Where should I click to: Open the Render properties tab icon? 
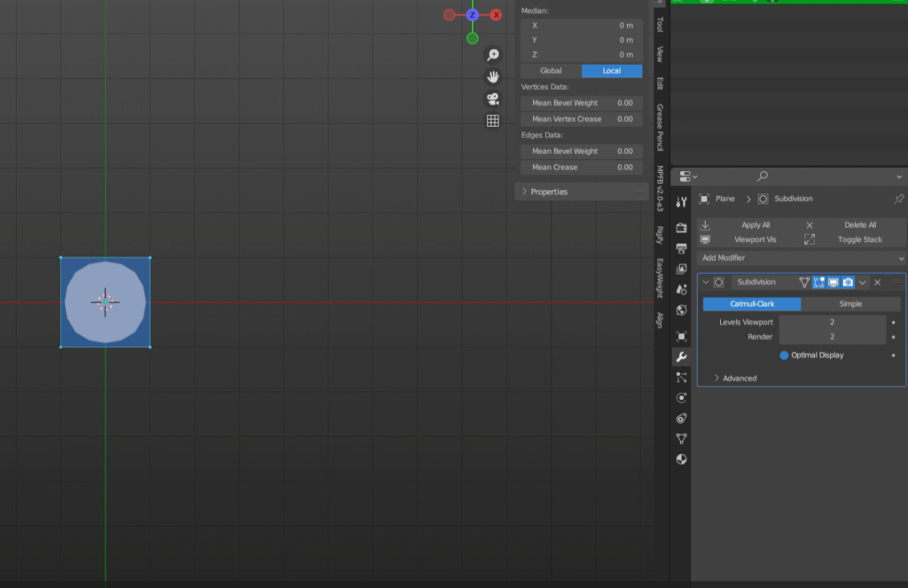pyautogui.click(x=681, y=228)
